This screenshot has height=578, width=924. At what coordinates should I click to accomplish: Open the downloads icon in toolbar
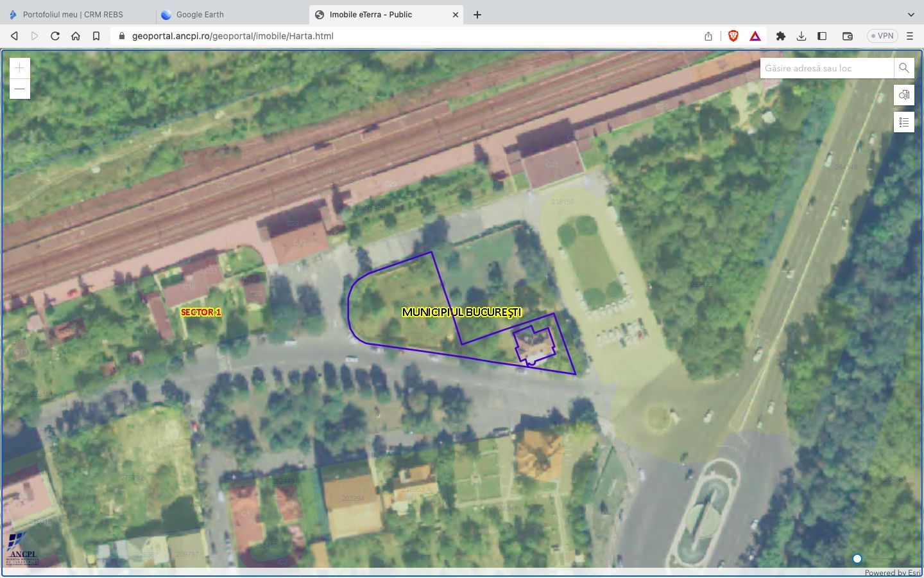pyautogui.click(x=801, y=36)
